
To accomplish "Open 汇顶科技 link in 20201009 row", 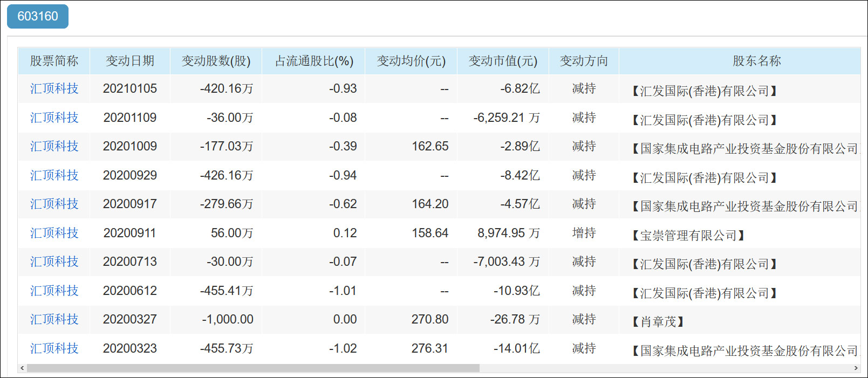I will pos(54,146).
